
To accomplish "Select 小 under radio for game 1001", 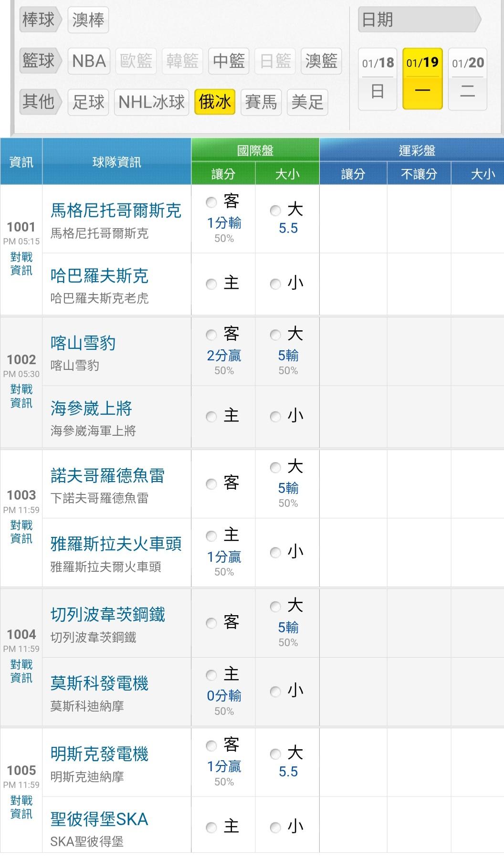I will 275,284.
